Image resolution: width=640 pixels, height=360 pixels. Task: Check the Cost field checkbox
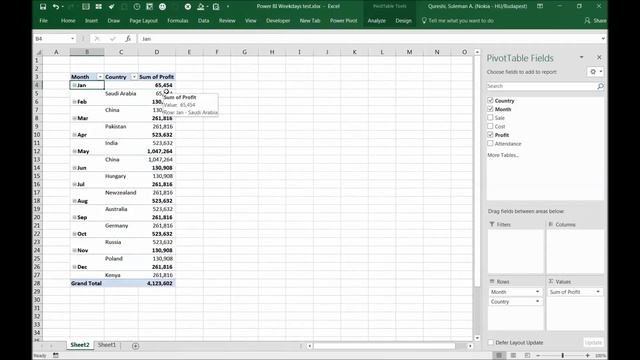(x=490, y=126)
